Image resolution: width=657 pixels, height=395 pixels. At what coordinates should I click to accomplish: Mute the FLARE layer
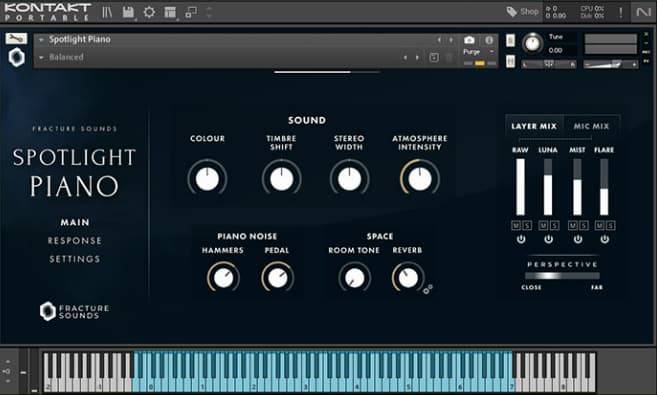pos(600,226)
